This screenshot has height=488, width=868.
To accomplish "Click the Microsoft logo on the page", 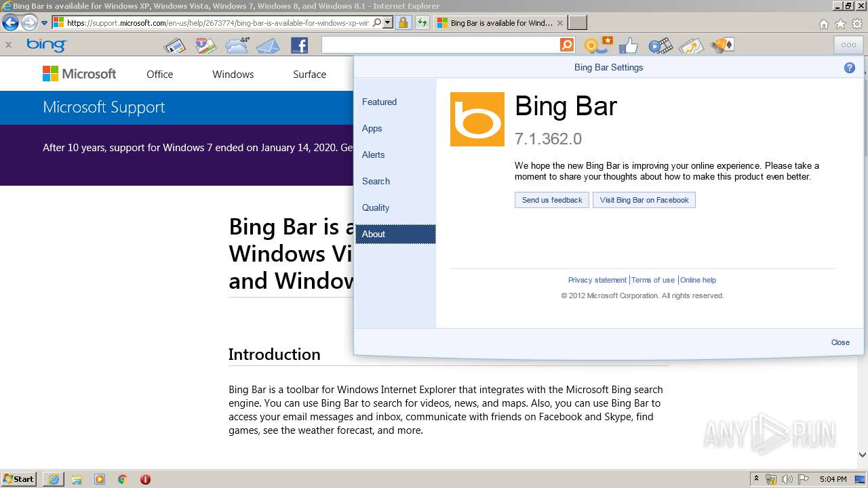I will click(x=79, y=74).
